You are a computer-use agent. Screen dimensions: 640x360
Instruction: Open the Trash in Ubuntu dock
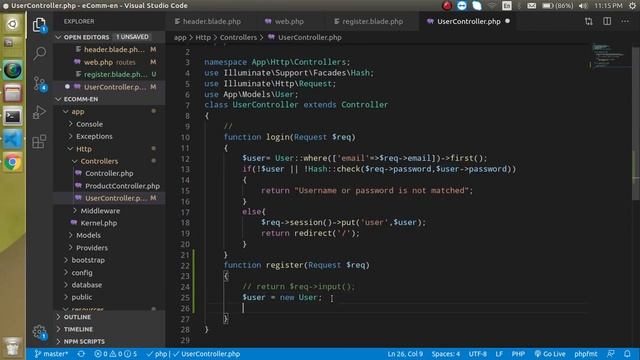(x=13, y=347)
